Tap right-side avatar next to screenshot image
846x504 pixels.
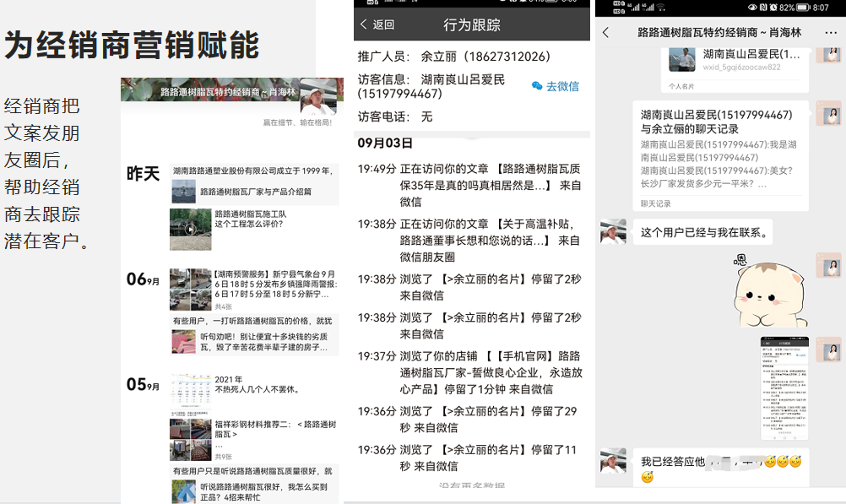[828, 350]
